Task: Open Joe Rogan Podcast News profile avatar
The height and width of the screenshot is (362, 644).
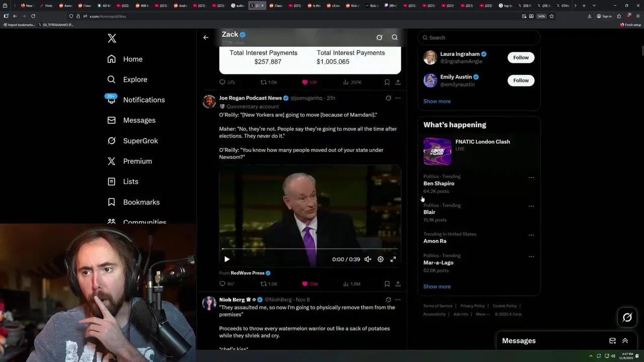Action: pos(209,101)
